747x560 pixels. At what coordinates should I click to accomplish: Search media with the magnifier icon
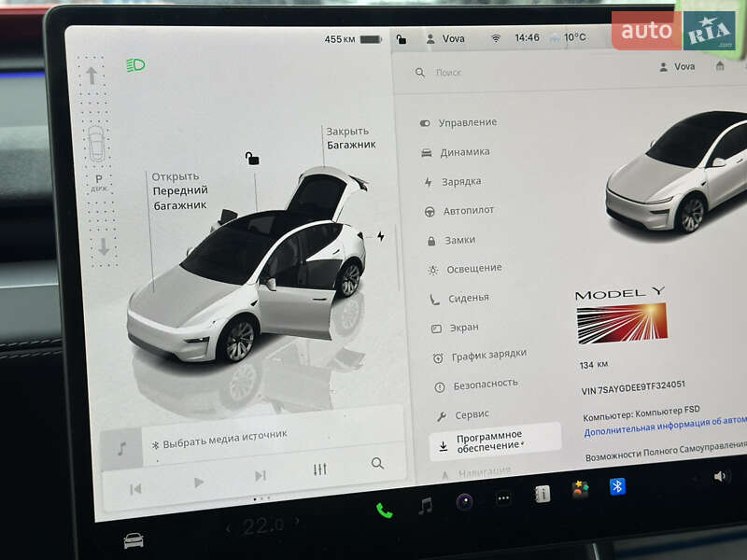[377, 463]
